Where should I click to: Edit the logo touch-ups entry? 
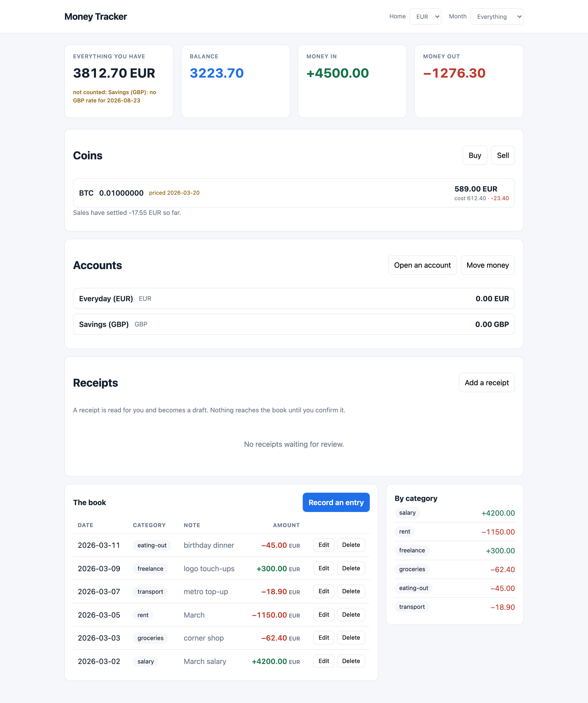(323, 568)
